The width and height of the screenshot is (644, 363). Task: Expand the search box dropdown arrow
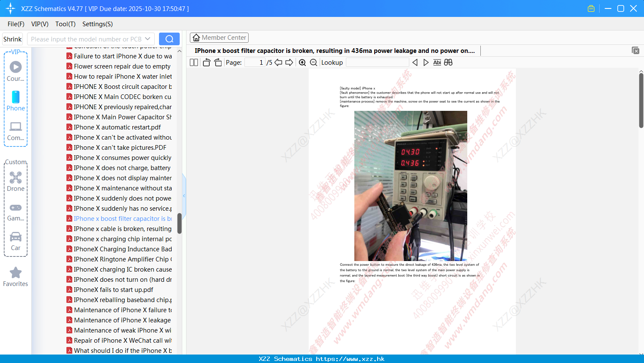148,39
